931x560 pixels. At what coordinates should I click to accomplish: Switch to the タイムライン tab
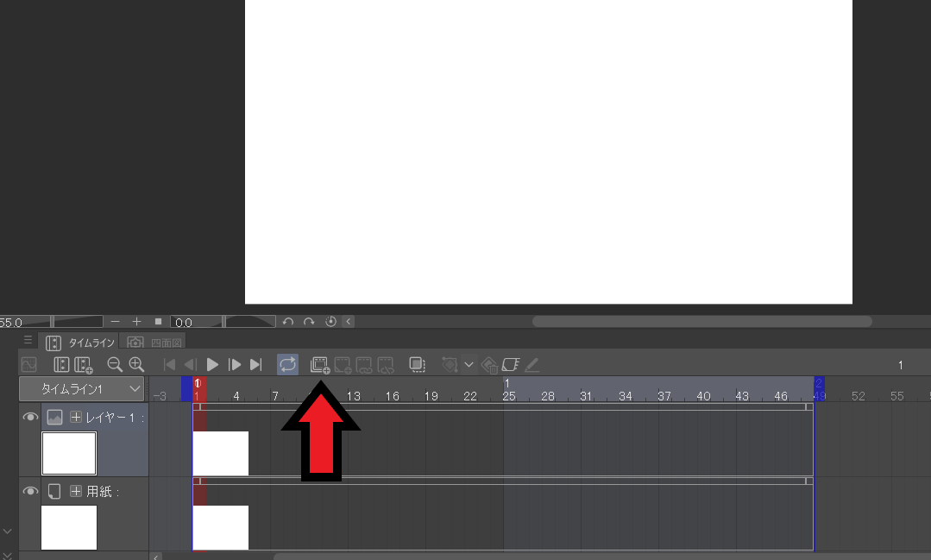click(82, 343)
